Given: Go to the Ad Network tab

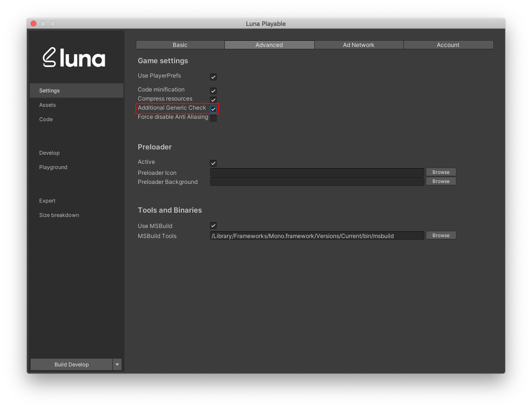Looking at the screenshot, I should coord(359,45).
